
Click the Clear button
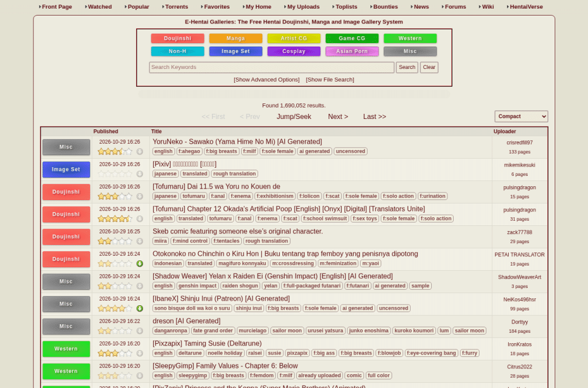tap(429, 67)
